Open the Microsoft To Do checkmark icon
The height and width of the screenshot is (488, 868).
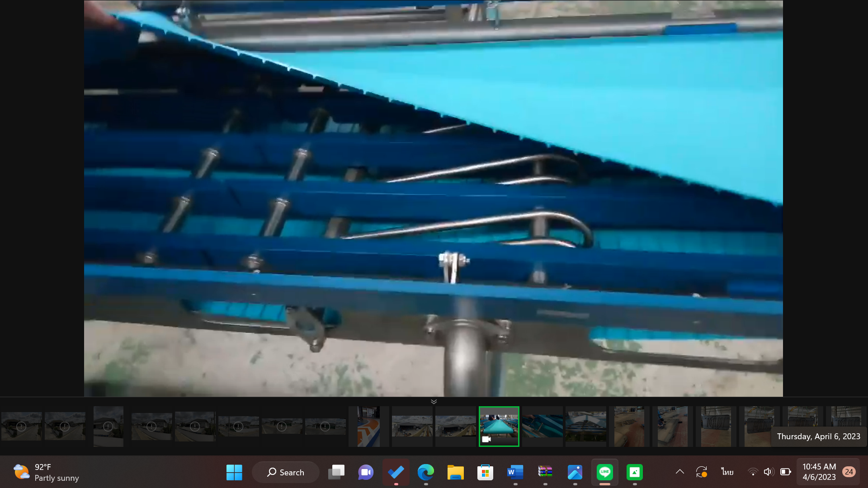pyautogui.click(x=396, y=472)
